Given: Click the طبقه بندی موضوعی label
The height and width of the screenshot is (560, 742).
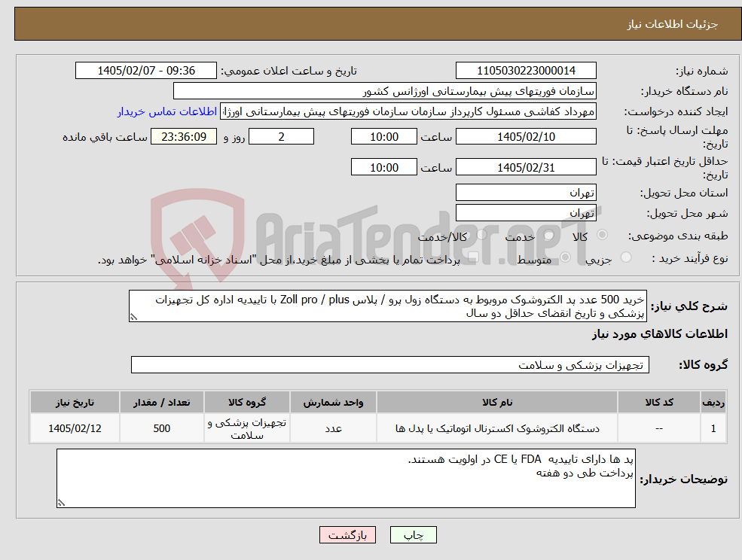Looking at the screenshot, I should [678, 236].
